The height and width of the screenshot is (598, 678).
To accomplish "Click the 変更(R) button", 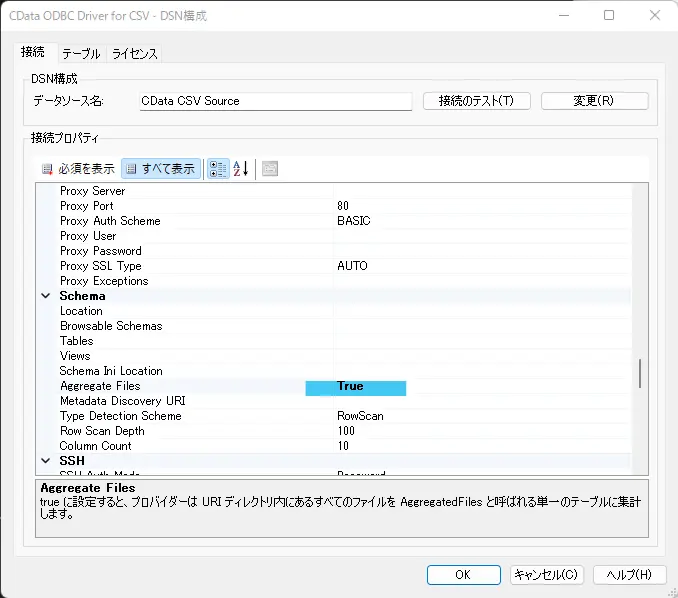I will coord(595,101).
